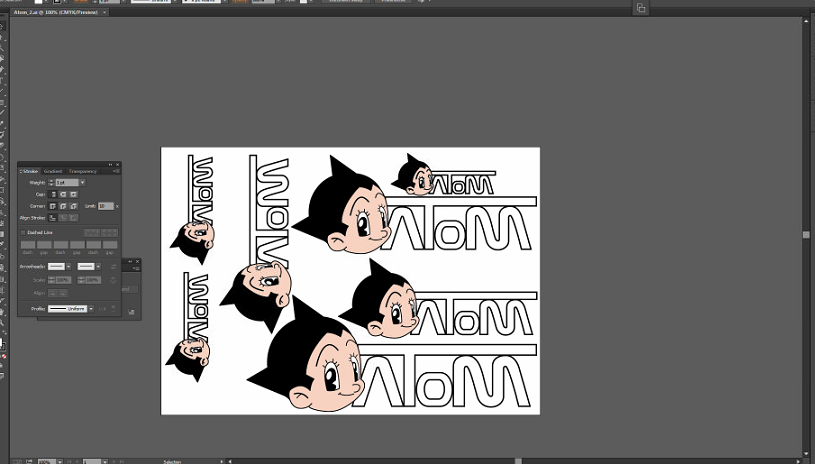The height and width of the screenshot is (464, 815).
Task: Click the stroke swatch in control bar
Action: [x=57, y=2]
